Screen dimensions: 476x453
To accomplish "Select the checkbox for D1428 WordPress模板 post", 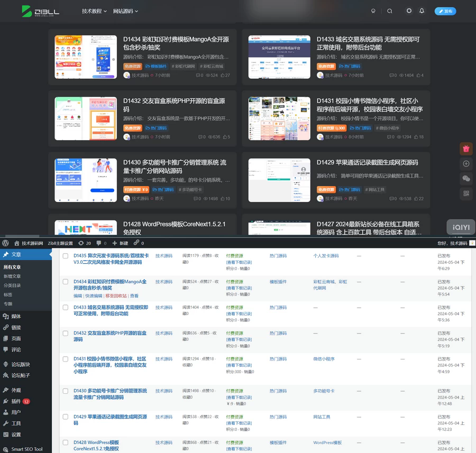I will (66, 443).
